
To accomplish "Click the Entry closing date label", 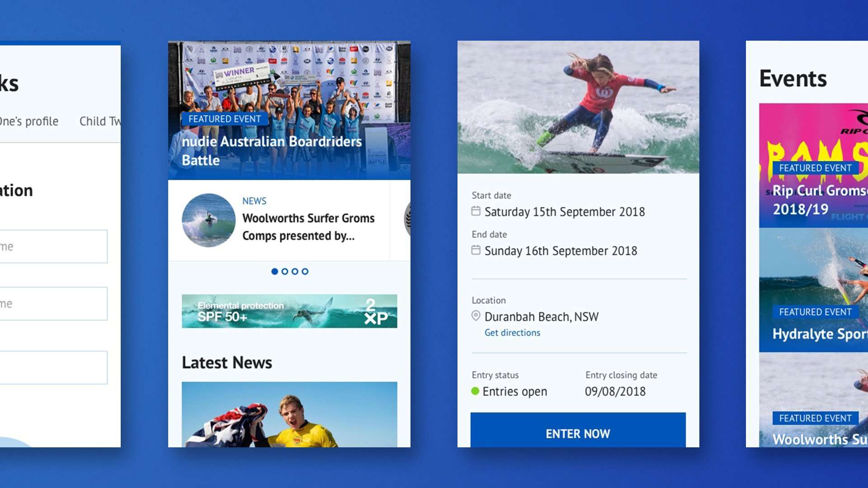I will click(621, 375).
